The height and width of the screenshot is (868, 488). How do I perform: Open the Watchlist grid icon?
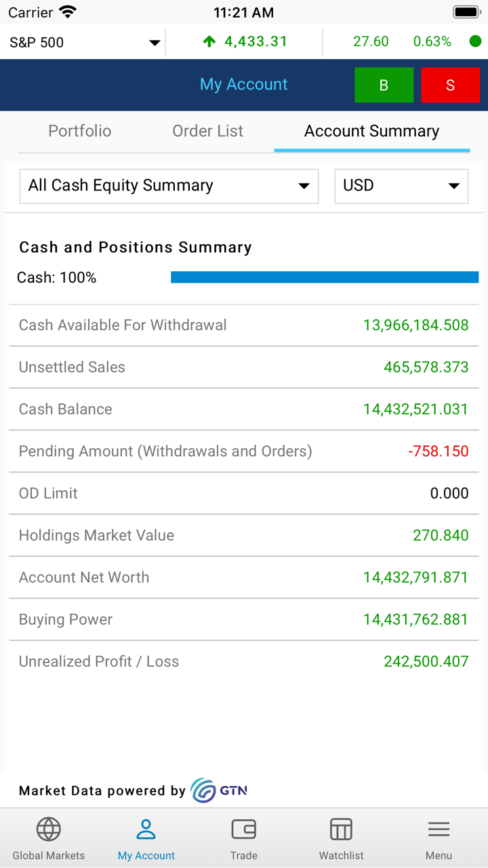pos(341,829)
